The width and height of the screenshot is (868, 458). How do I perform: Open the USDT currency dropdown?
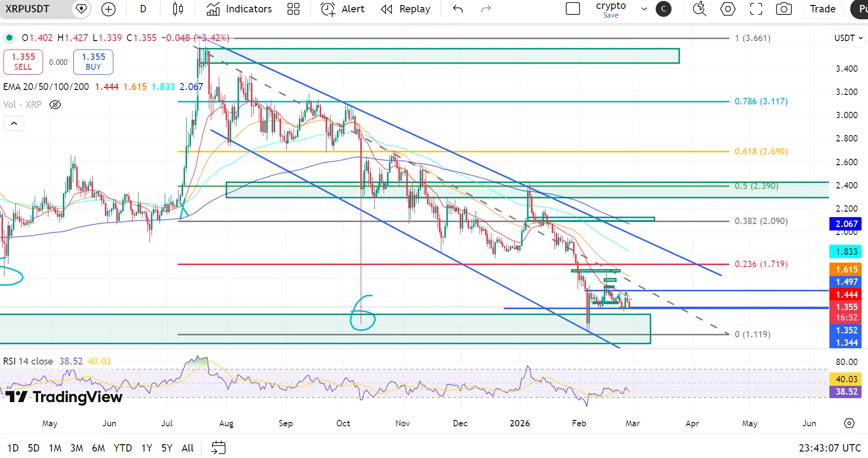click(x=848, y=38)
